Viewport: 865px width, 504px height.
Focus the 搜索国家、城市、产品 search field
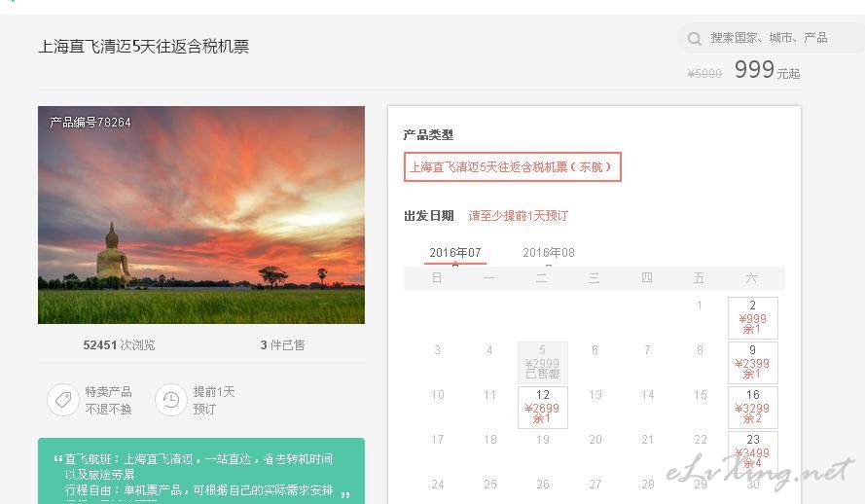click(771, 38)
